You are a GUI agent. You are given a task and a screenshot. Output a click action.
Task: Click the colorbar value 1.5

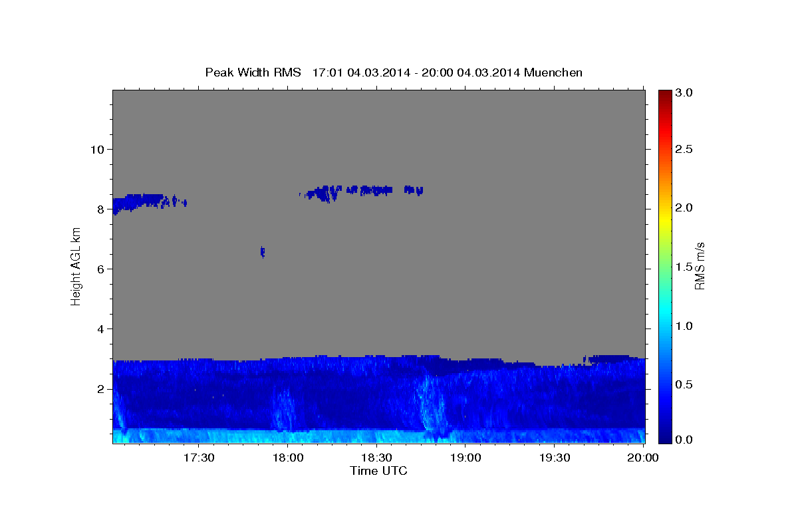pos(685,267)
